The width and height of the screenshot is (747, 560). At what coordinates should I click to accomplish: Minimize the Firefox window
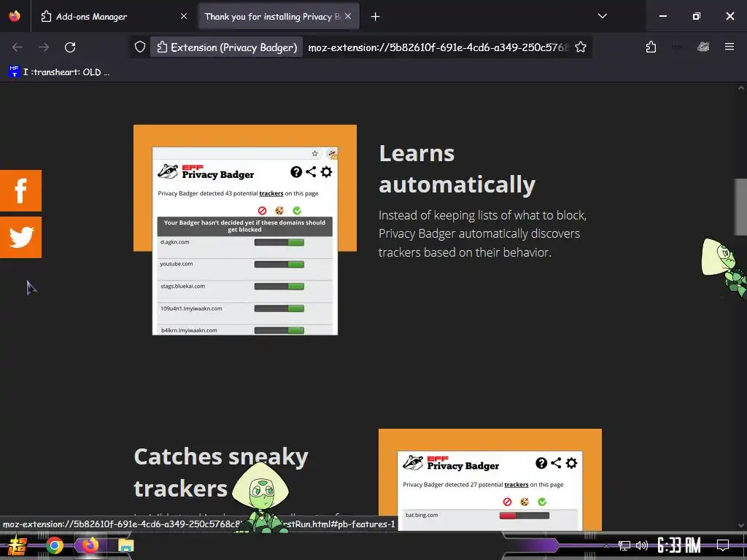pyautogui.click(x=662, y=16)
